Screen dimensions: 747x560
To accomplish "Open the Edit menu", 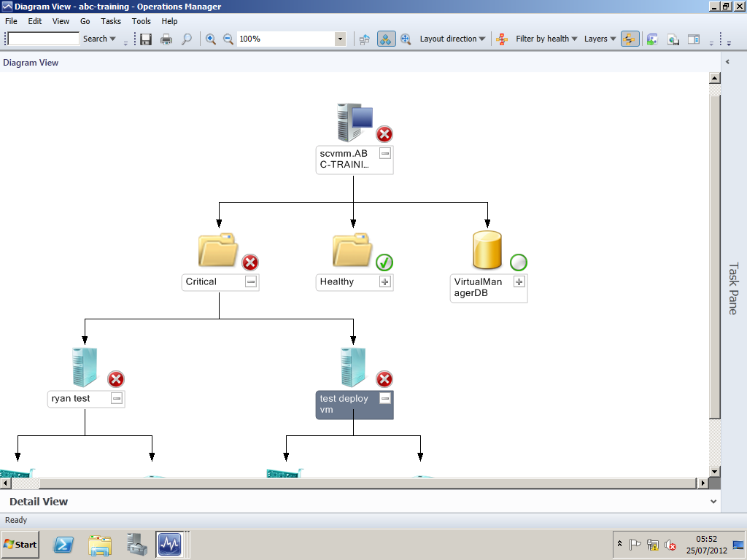I will (x=35, y=21).
